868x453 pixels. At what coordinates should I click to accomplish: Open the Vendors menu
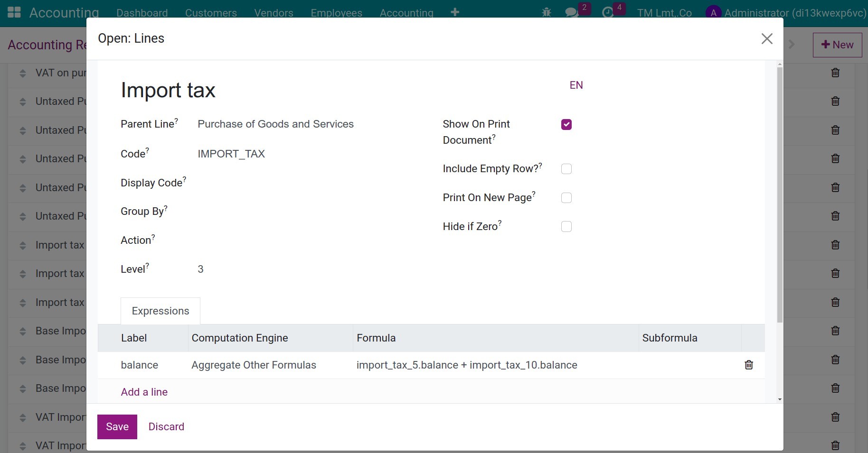[x=274, y=13]
